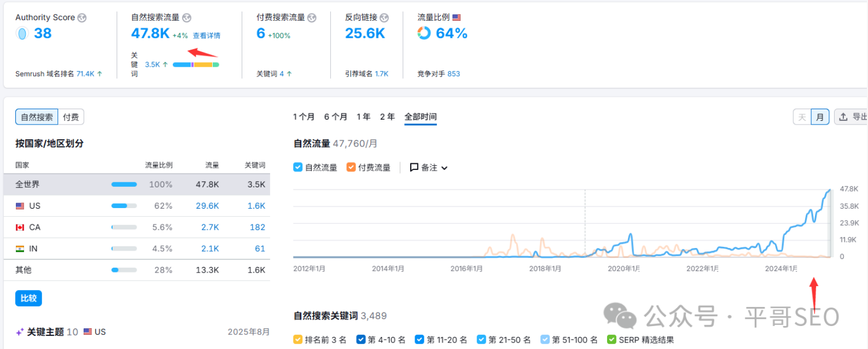Click the 25.6K backlinks value
The width and height of the screenshot is (868, 349).
[365, 33]
